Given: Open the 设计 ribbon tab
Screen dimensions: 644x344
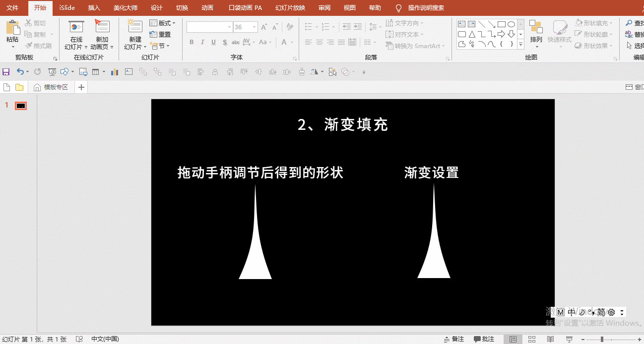Looking at the screenshot, I should click(x=156, y=8).
